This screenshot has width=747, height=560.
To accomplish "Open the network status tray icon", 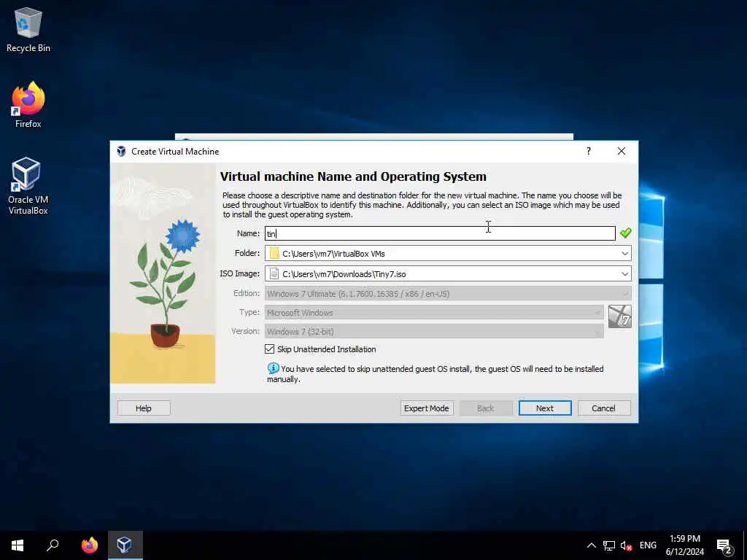I will click(x=609, y=545).
